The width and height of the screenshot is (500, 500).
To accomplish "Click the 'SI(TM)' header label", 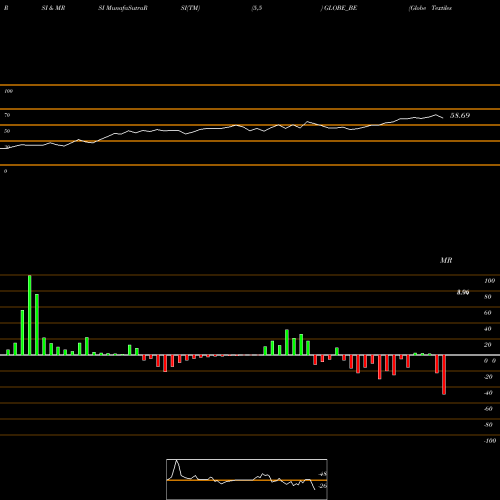I will click(x=190, y=8).
